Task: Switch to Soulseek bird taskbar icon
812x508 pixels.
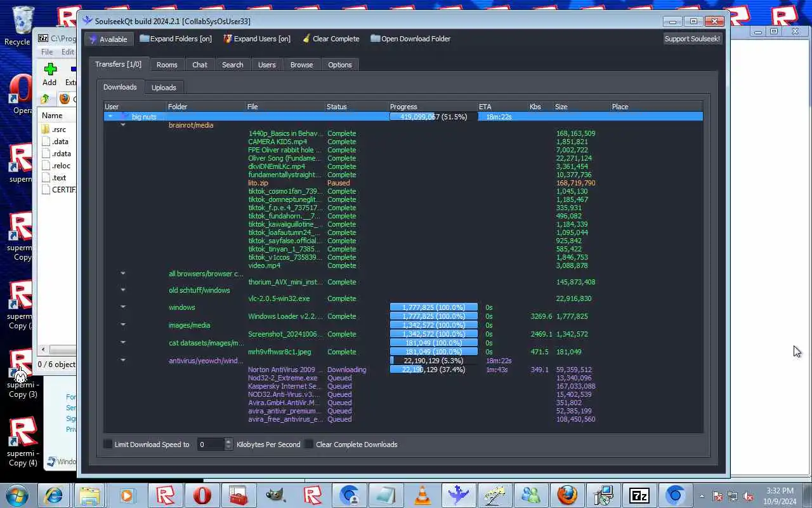Action: (x=458, y=495)
